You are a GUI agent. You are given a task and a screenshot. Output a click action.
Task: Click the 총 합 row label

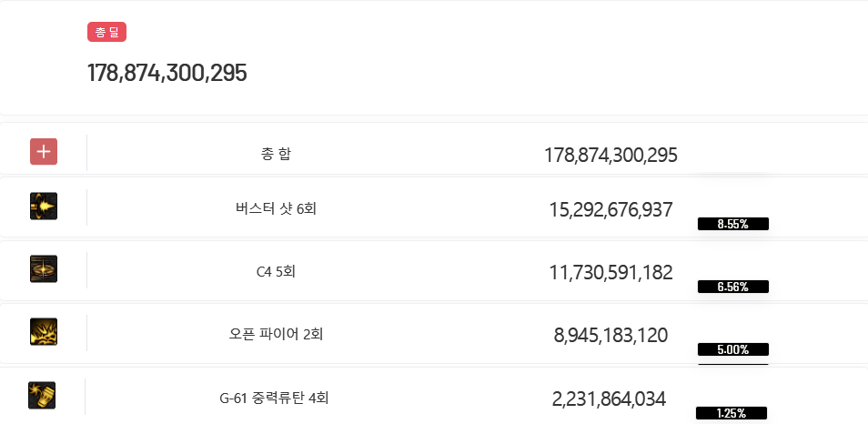[276, 154]
